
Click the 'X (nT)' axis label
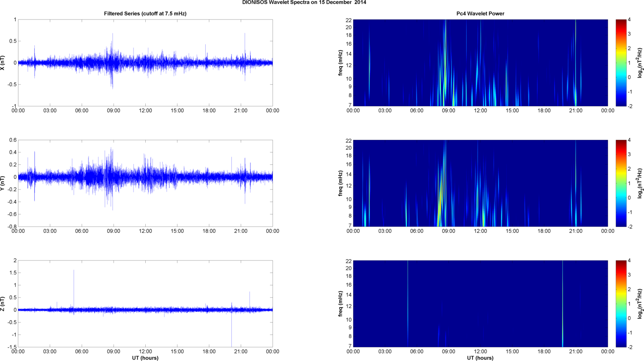click(3, 63)
